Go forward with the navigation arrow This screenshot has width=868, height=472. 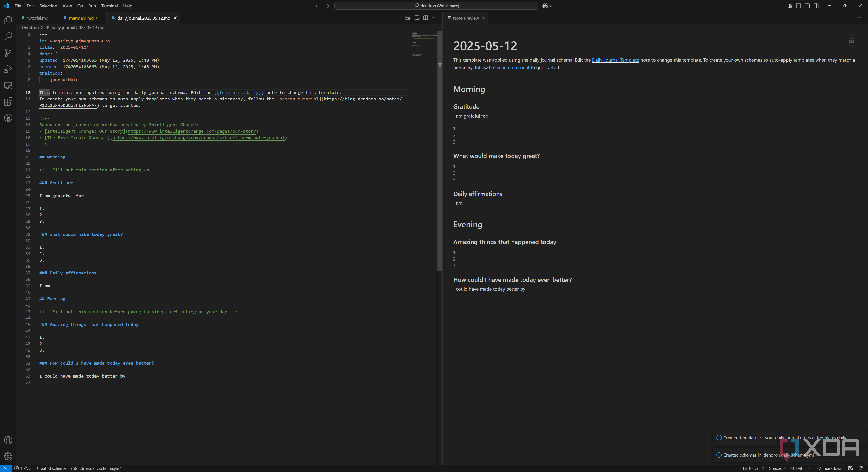point(327,6)
